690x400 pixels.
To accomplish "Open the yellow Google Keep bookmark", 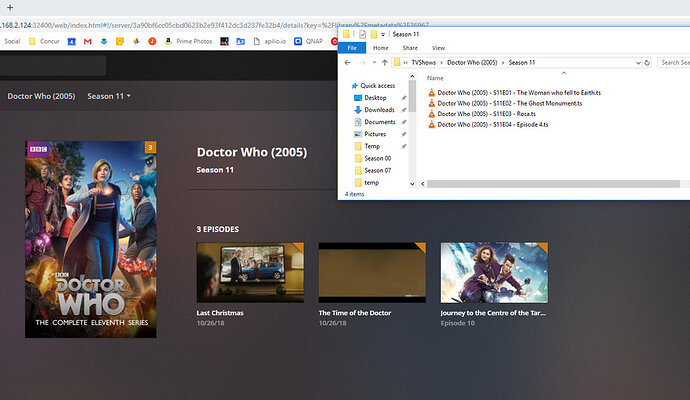I will point(120,41).
